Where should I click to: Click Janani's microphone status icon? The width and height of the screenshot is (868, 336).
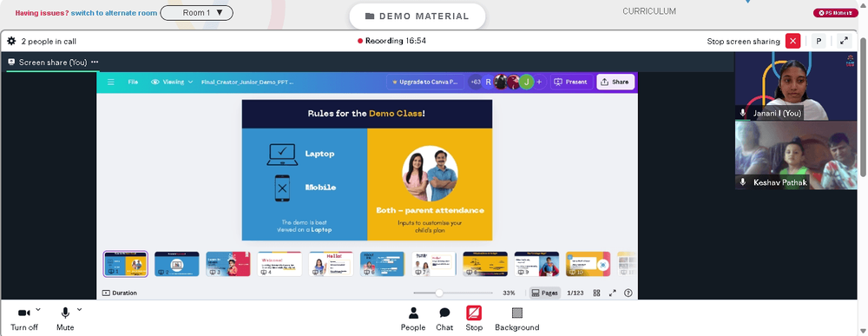pyautogui.click(x=743, y=113)
